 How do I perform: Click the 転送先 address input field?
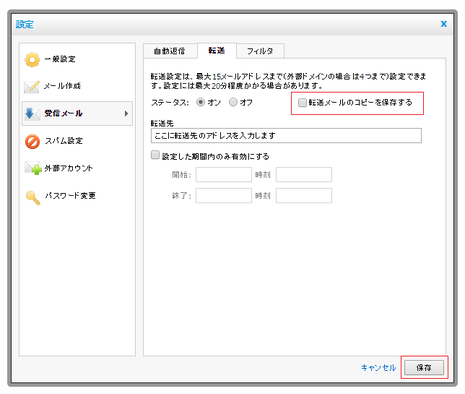pyautogui.click(x=286, y=136)
